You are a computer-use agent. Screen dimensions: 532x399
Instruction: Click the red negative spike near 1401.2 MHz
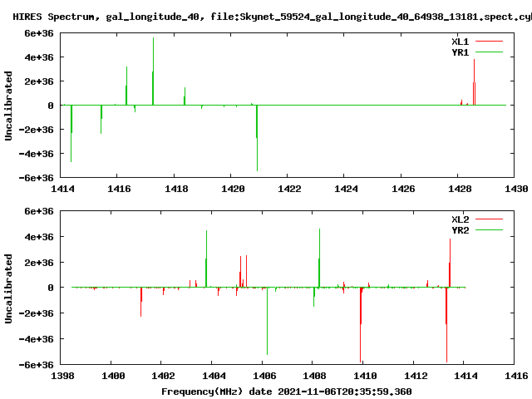141,302
